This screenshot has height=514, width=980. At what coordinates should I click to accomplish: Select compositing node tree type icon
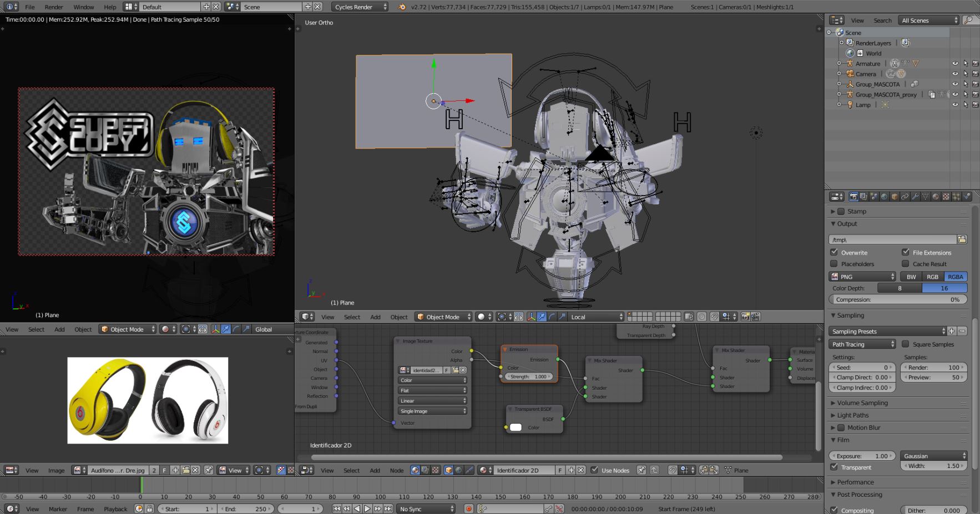click(x=425, y=470)
